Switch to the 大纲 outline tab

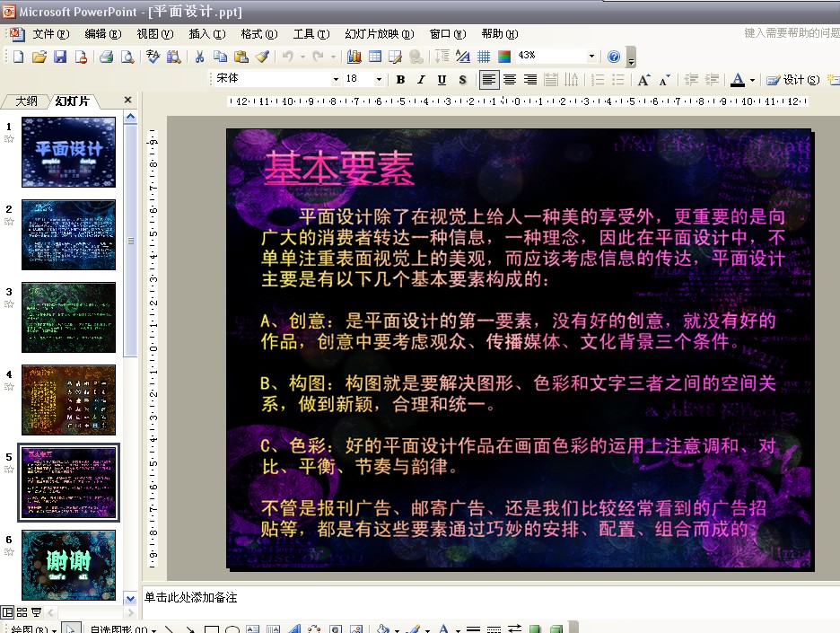pos(26,101)
